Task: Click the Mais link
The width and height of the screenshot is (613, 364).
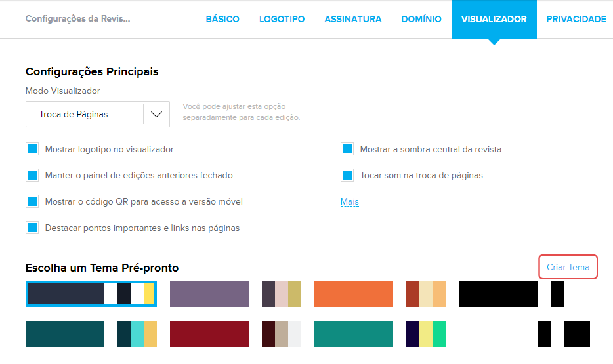Action: pos(349,202)
